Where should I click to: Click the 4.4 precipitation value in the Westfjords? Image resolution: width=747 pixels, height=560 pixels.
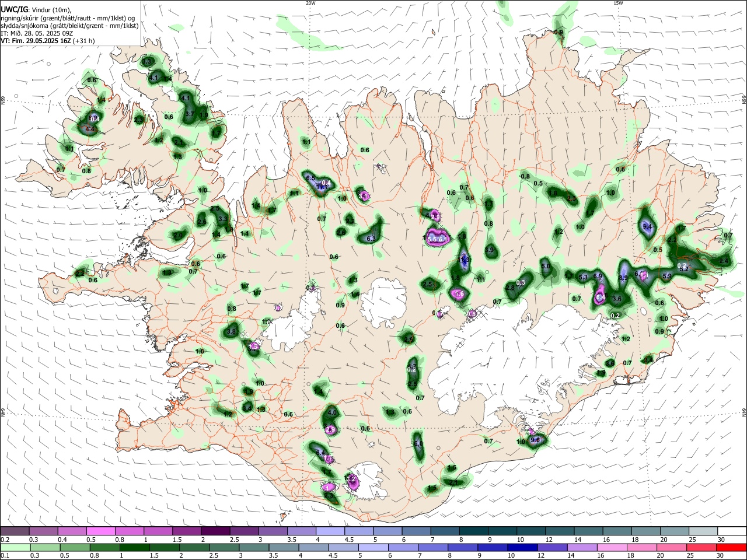point(89,128)
